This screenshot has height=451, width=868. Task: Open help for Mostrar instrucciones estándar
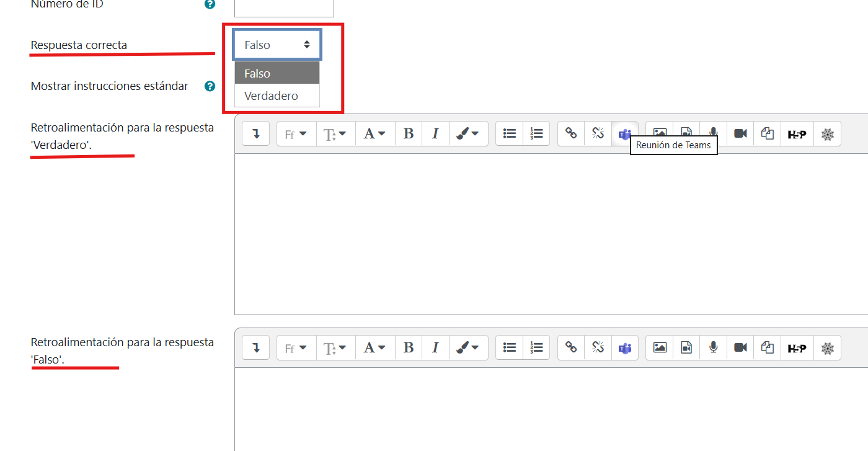tap(210, 86)
